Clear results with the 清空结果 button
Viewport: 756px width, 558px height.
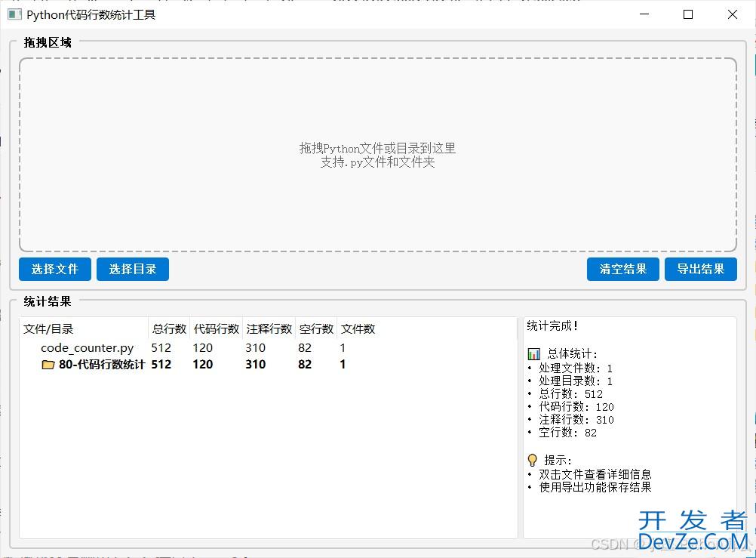click(x=622, y=269)
